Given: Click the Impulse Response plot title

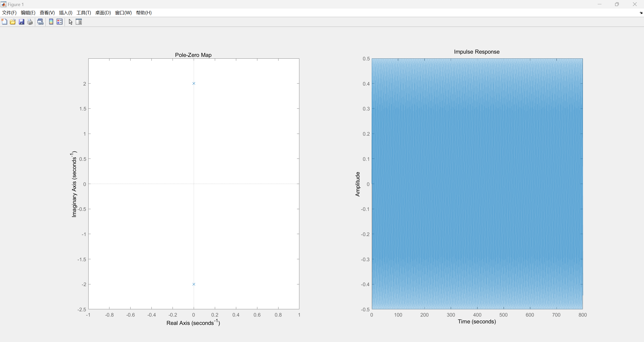Looking at the screenshot, I should pos(476,52).
